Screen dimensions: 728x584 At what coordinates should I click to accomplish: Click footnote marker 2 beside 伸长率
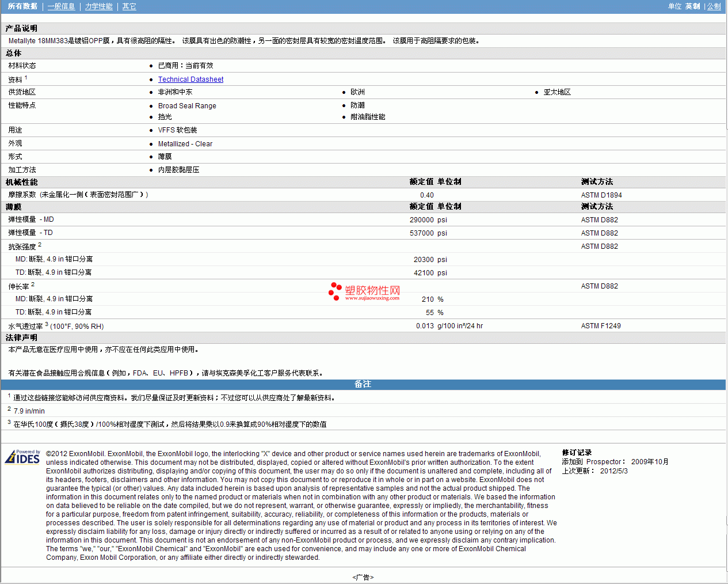point(33,284)
